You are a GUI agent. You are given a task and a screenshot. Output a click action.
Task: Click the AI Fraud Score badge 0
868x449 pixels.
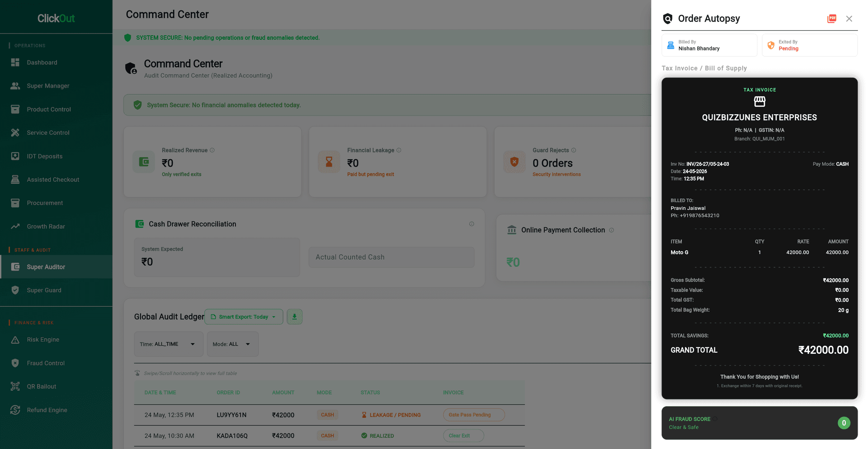pos(844,423)
